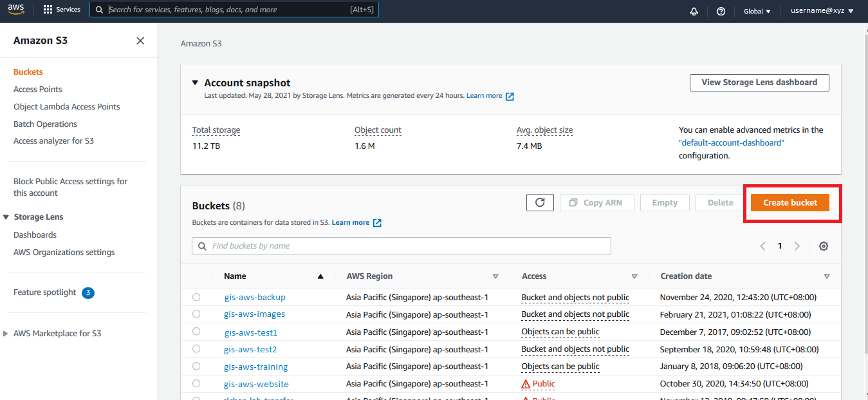Select the gis-aws-images bucket radio button

[x=196, y=314]
